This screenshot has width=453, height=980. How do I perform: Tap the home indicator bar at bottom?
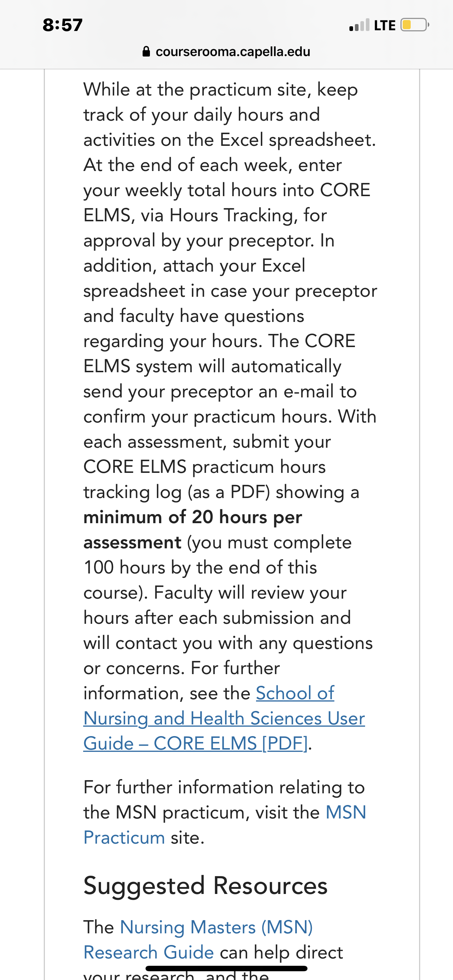(226, 968)
